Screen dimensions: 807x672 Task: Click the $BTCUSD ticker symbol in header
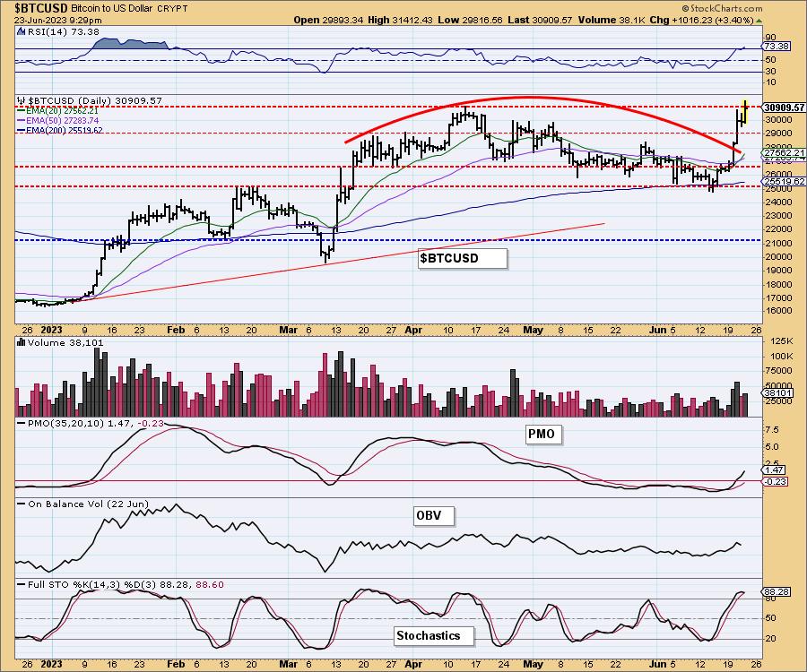pyautogui.click(x=41, y=8)
